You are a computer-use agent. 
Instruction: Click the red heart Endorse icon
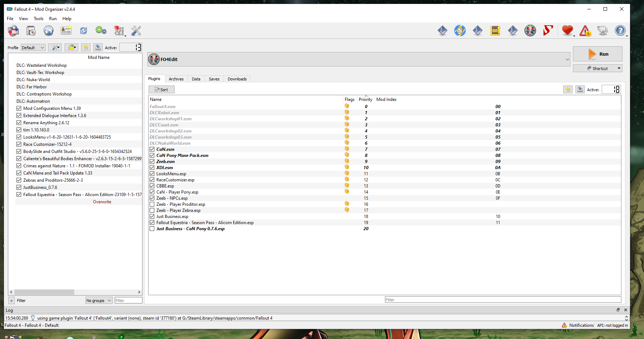point(568,31)
